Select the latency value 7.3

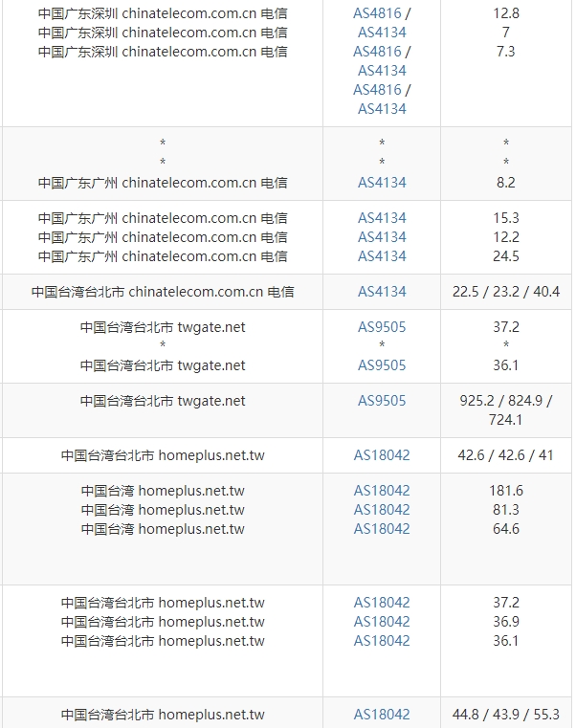point(506,51)
